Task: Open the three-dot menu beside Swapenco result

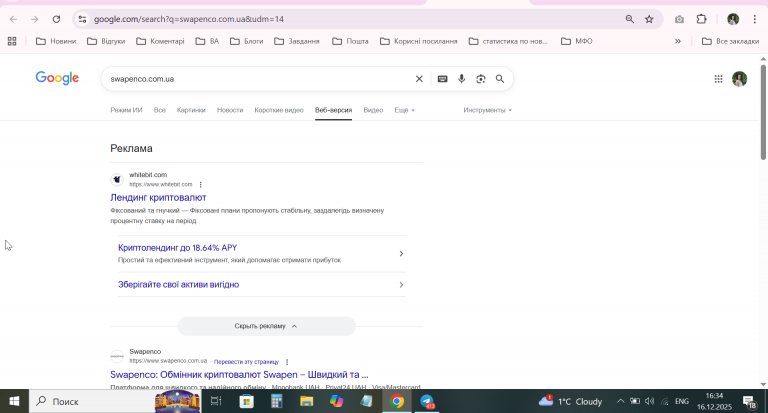Action: pyautogui.click(x=287, y=362)
